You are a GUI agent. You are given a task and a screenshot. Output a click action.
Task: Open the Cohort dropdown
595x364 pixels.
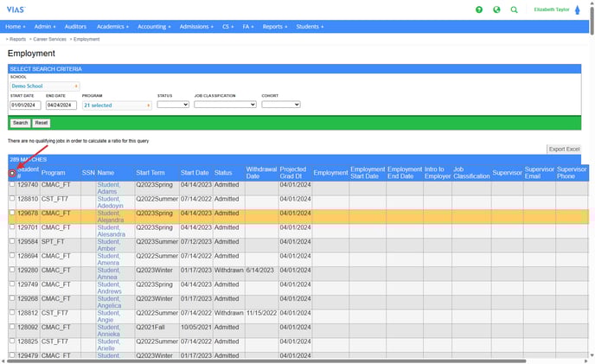[280, 105]
